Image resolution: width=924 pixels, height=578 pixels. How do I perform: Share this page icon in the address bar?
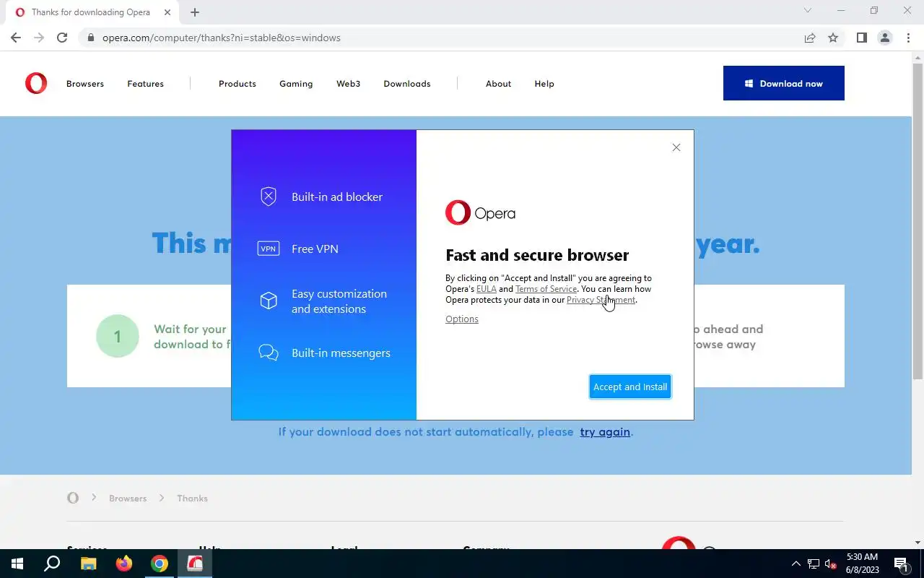tap(810, 38)
